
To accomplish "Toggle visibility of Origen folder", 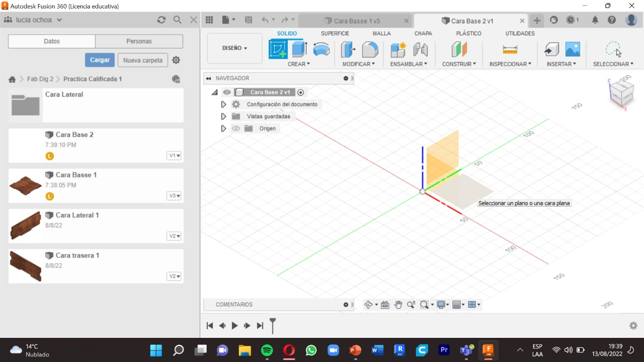I will [235, 129].
